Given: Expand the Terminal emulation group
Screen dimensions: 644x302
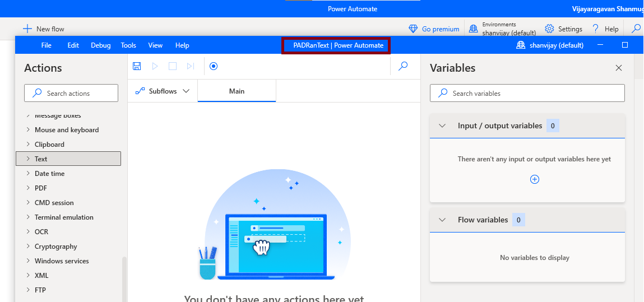Looking at the screenshot, I should point(28,217).
